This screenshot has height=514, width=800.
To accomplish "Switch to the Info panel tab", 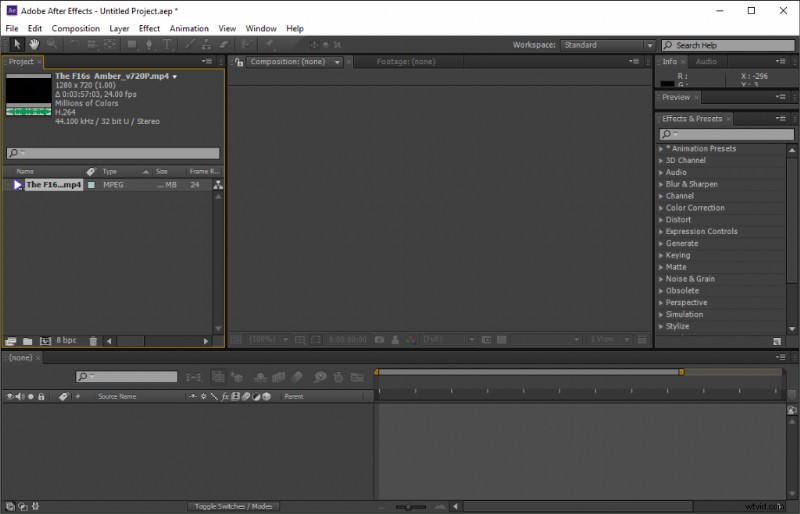I will [669, 61].
